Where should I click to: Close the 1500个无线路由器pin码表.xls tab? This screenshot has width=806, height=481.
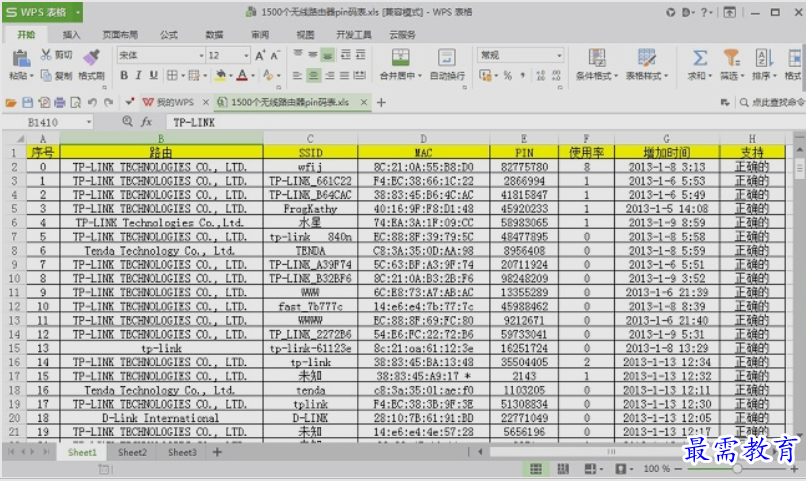[364, 102]
